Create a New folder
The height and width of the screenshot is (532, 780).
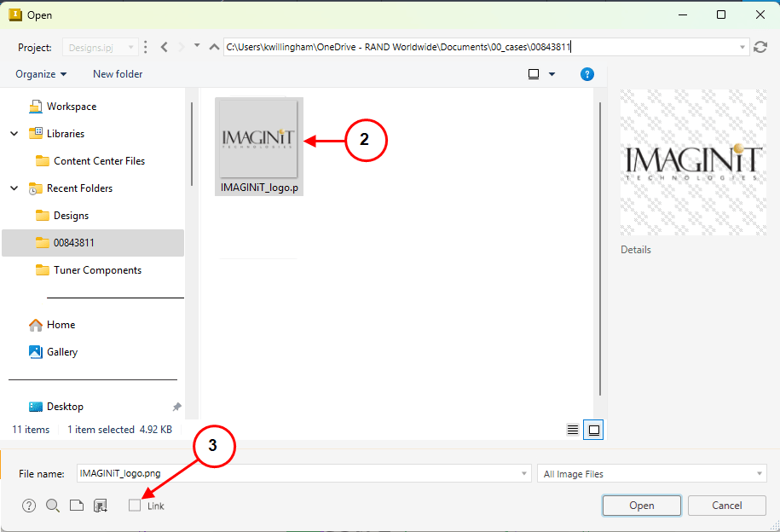[x=118, y=74]
